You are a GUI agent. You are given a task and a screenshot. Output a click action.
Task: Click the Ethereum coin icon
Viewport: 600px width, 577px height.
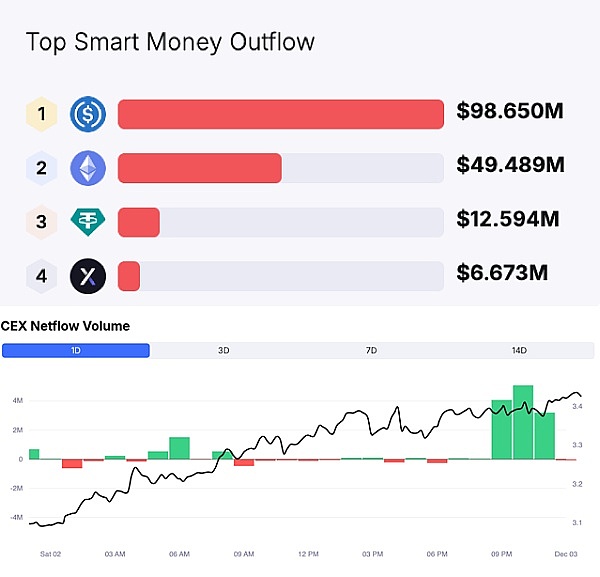pos(88,168)
